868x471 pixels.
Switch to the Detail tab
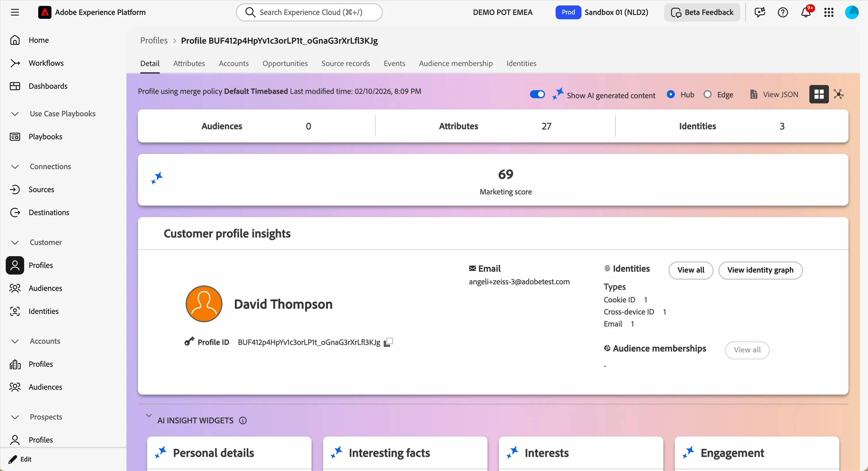[150, 63]
